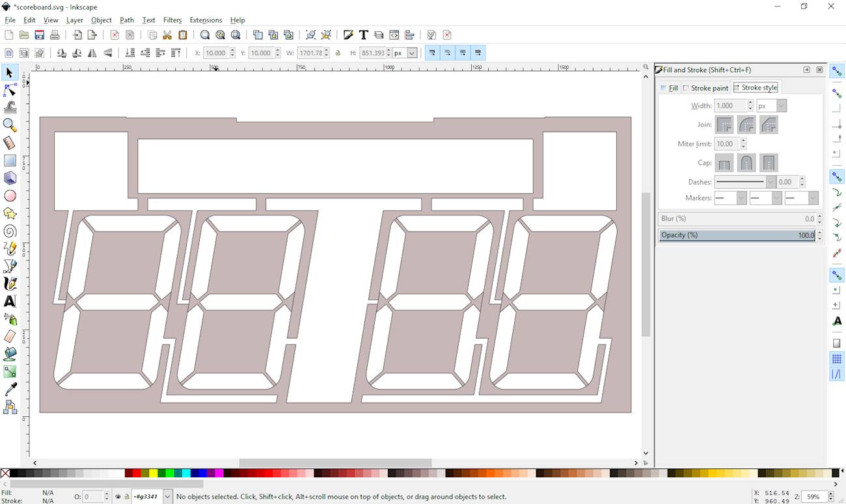Open the XML editor icon
Image resolution: width=846 pixels, height=504 pixels.
pyautogui.click(x=394, y=35)
